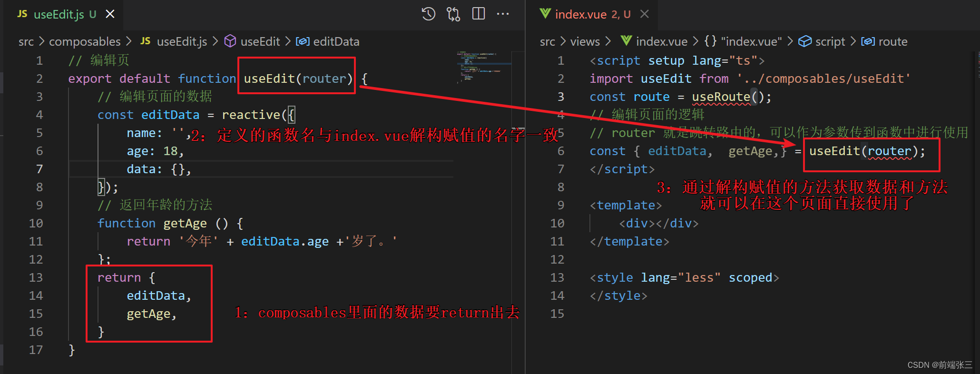Select "index.vue" braces breadcrumb

coord(752,42)
